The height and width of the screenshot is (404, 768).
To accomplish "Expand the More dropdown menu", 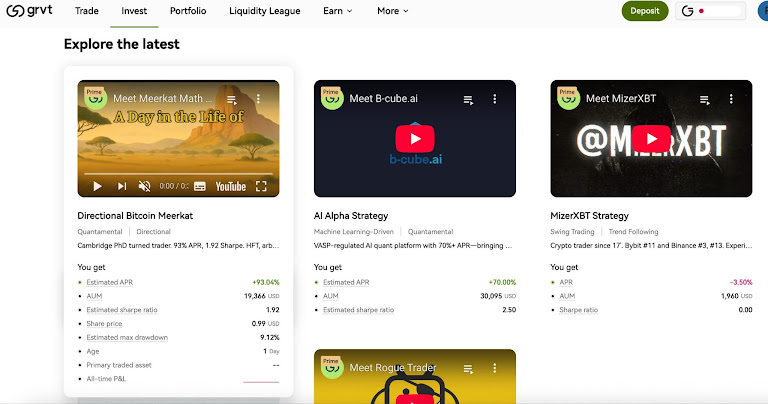I will (x=392, y=11).
